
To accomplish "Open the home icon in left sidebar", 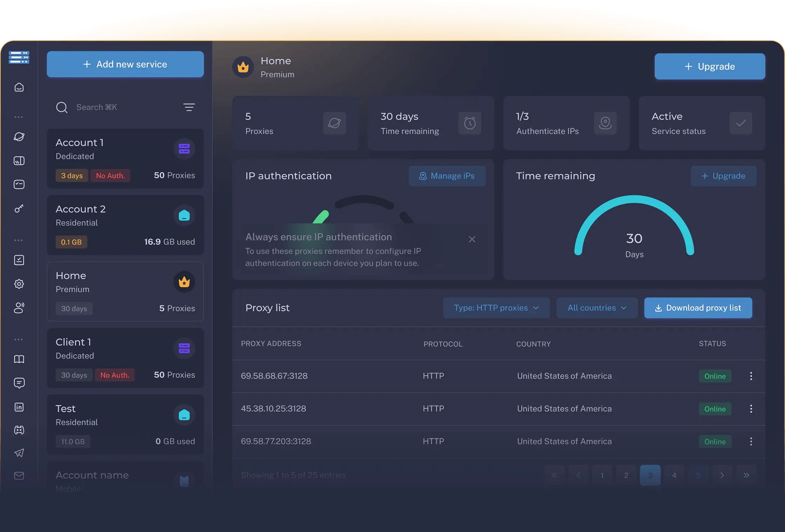I will 19,87.
